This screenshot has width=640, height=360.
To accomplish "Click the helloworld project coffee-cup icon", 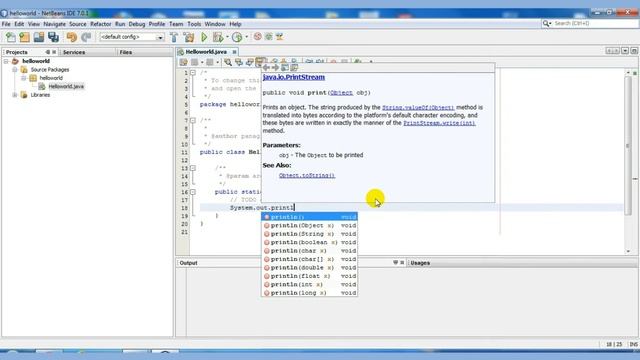I will (16, 61).
